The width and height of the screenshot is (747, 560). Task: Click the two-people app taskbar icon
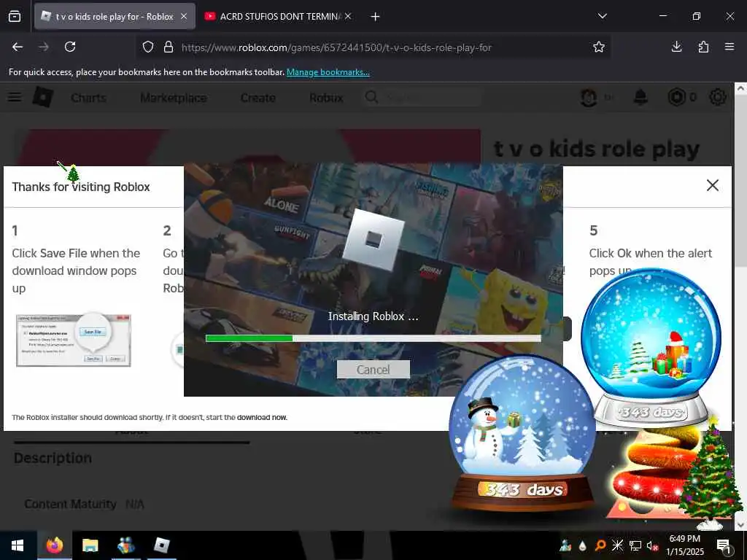pyautogui.click(x=125, y=545)
